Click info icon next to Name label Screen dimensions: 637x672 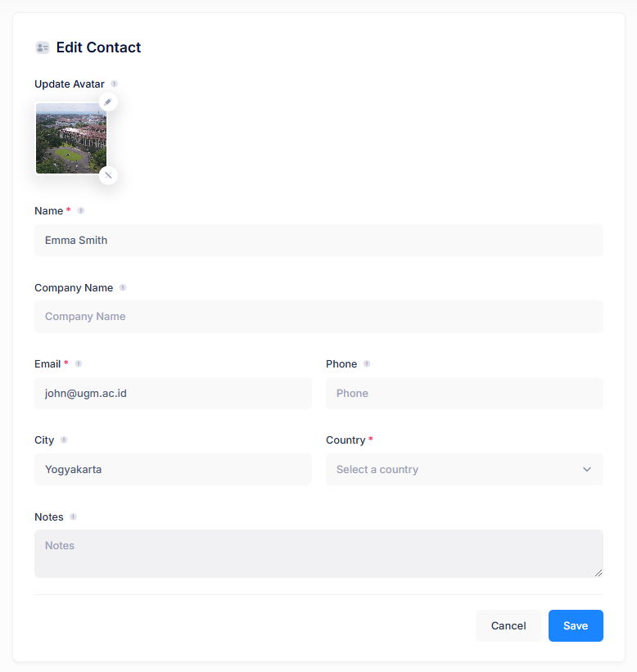click(x=80, y=210)
